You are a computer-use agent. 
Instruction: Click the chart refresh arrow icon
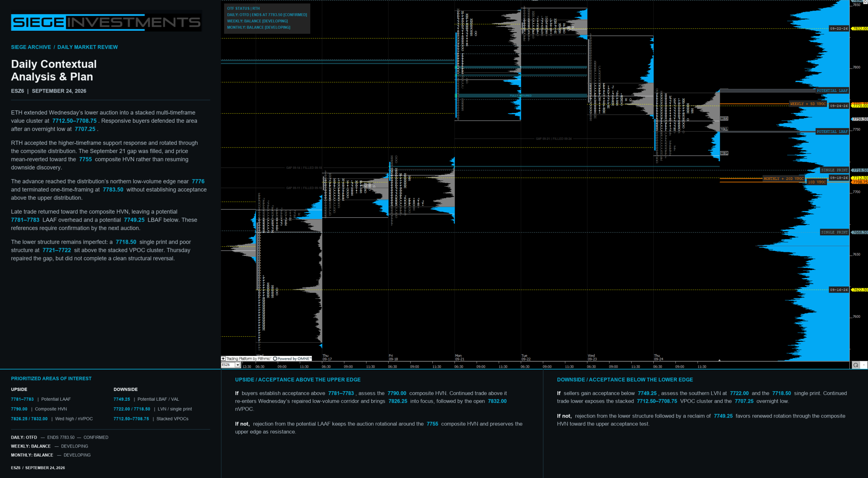tap(856, 365)
